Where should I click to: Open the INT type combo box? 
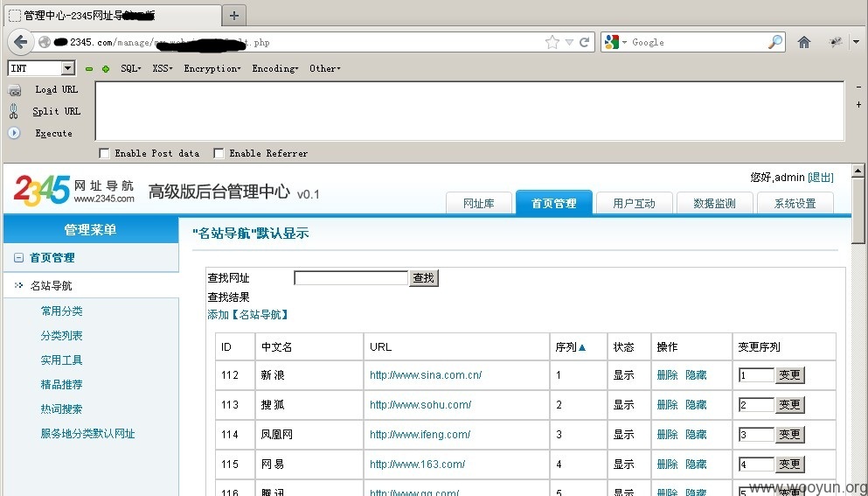(41, 68)
